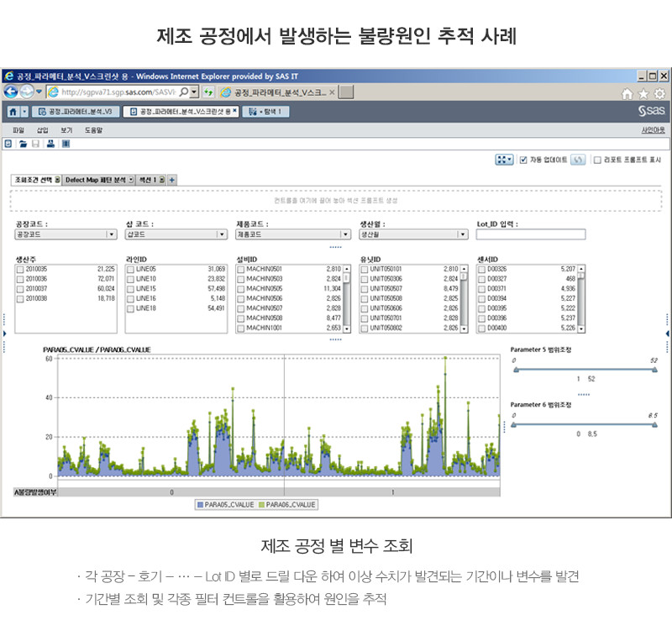Screen dimensions: 672x641
Task: Open the 파일 menu
Action: (18, 130)
